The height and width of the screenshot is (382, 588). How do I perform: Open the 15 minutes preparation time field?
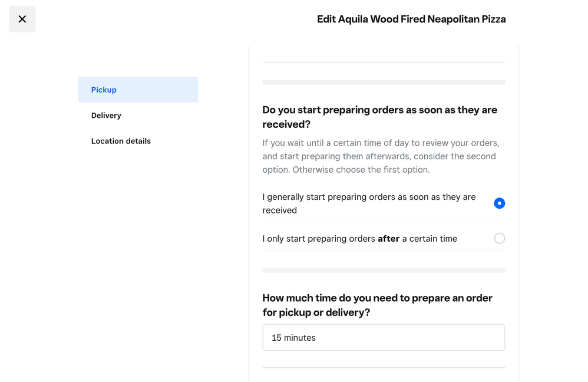tap(383, 338)
